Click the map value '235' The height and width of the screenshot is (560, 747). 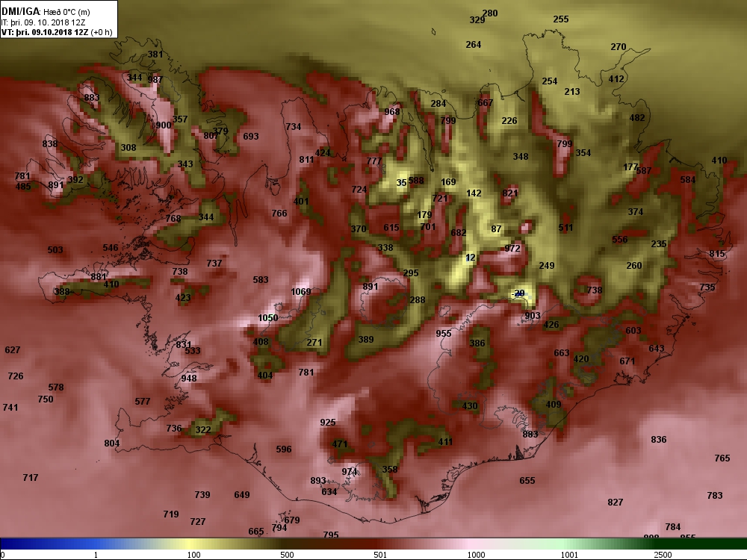pyautogui.click(x=659, y=244)
